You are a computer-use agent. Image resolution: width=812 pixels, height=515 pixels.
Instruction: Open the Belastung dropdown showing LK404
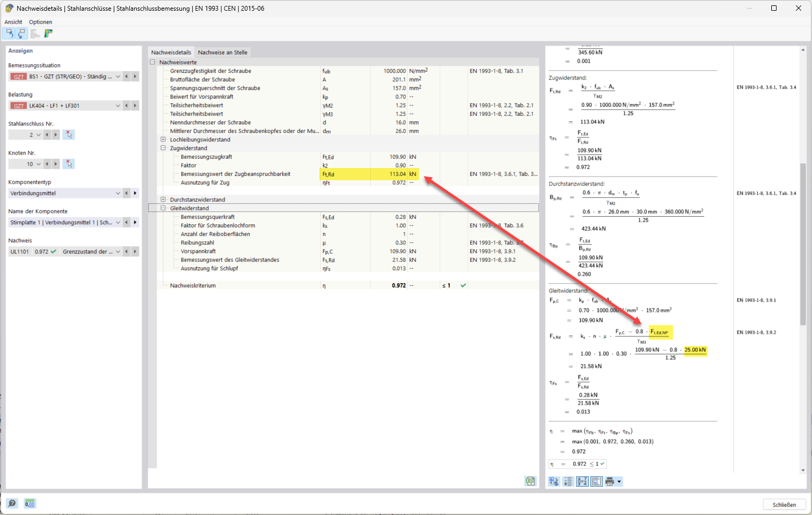click(118, 105)
